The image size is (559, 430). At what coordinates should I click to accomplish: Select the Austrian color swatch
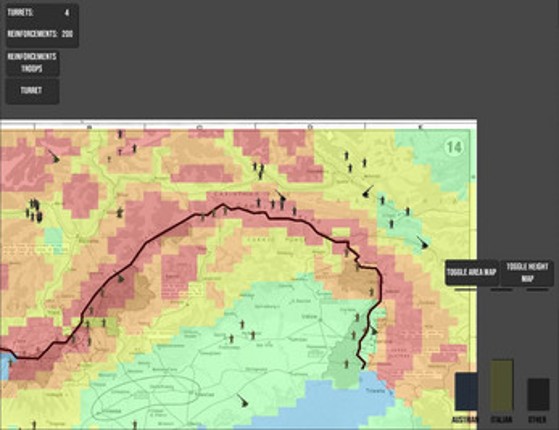click(466, 391)
